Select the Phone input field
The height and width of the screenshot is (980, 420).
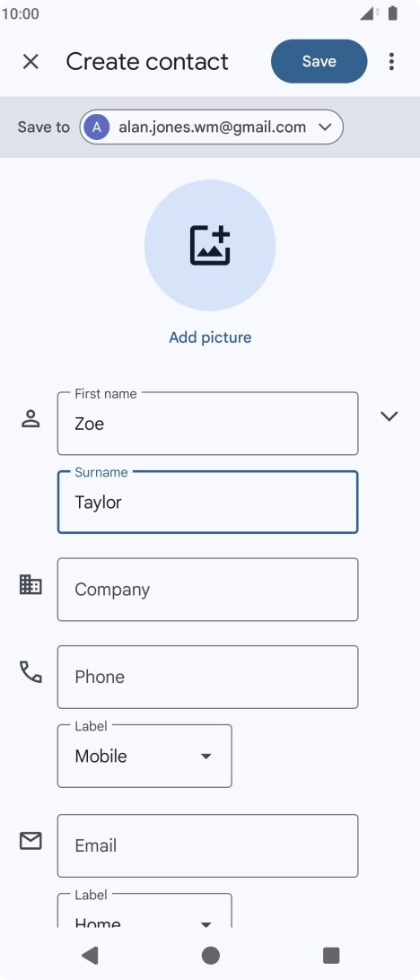point(207,677)
